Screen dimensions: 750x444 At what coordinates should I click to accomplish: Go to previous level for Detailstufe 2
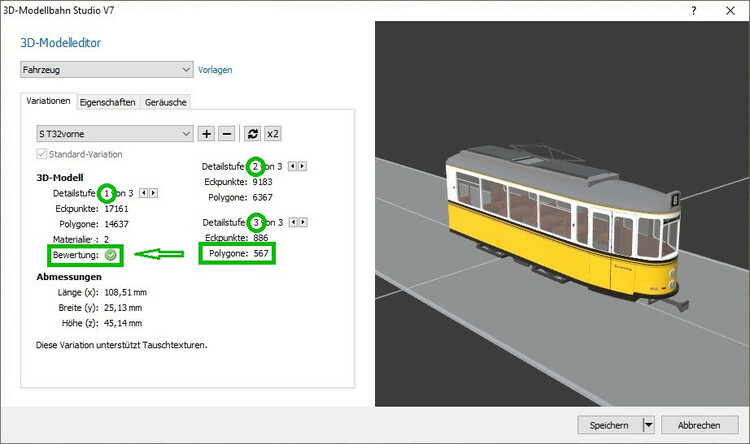[x=291, y=166]
